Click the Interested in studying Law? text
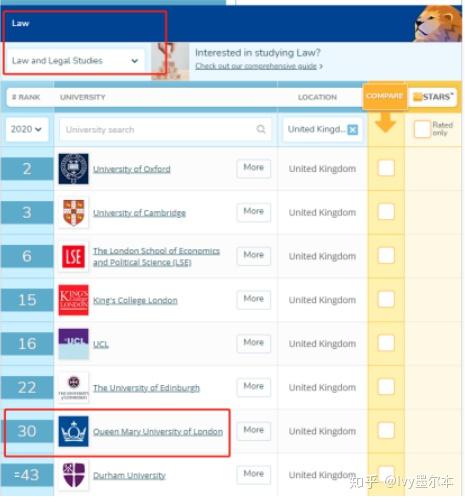The image size is (465, 502). pos(258,53)
